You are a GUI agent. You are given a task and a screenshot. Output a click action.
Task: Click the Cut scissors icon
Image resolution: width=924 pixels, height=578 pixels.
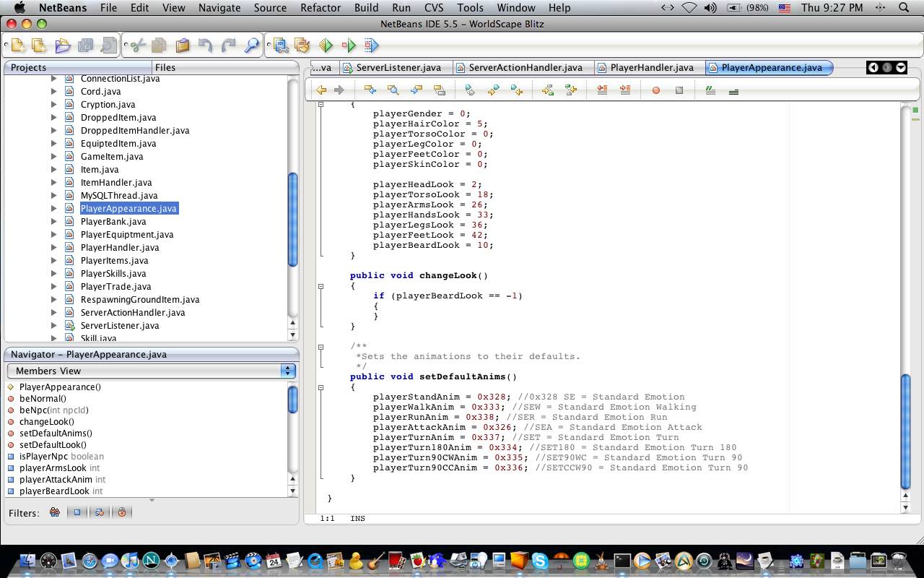coord(136,46)
